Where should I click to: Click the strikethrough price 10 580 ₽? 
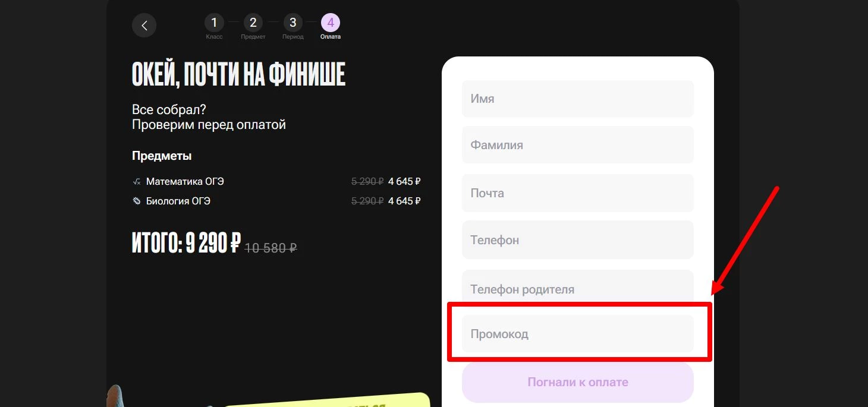271,248
